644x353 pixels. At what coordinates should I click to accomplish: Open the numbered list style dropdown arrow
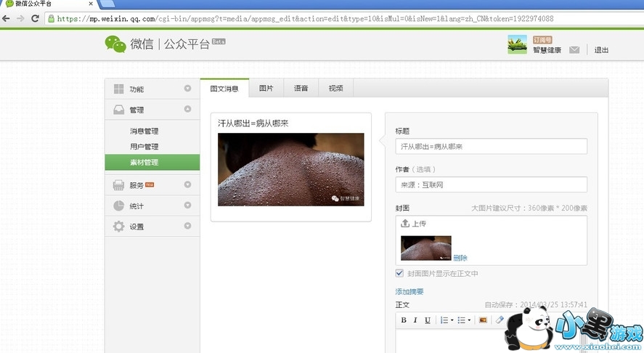coord(452,320)
